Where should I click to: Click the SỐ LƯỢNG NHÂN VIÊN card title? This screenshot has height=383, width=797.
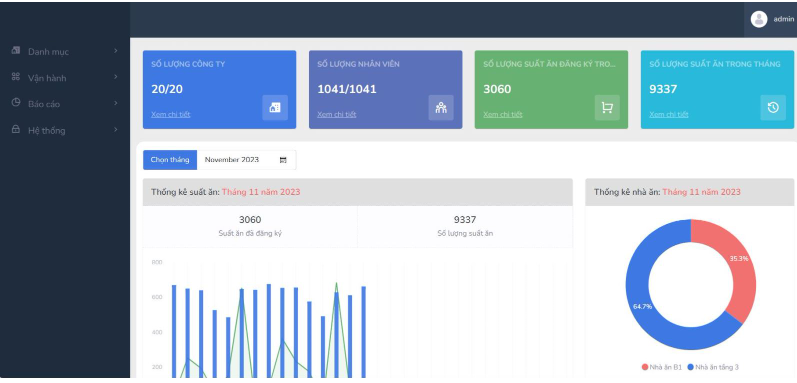tap(358, 64)
